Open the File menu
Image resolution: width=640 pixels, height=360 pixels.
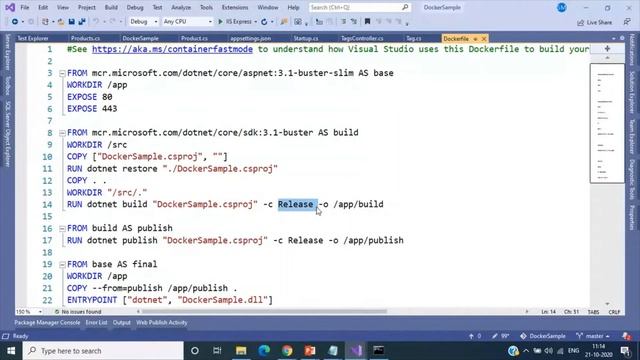(x=25, y=7)
